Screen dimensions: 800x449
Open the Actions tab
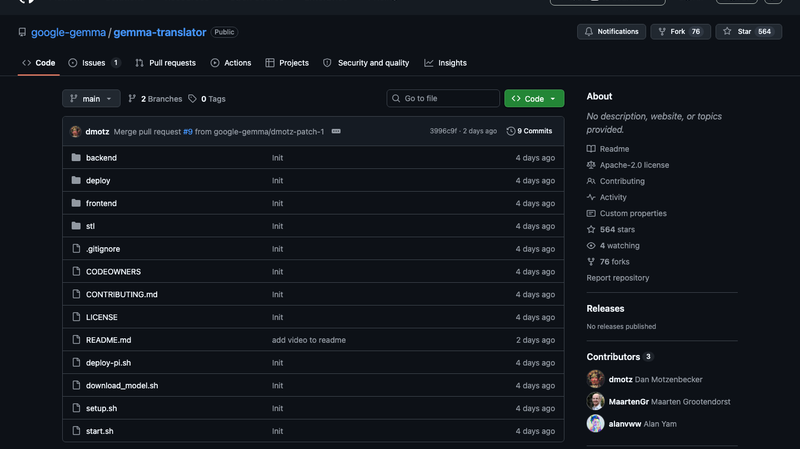click(231, 63)
